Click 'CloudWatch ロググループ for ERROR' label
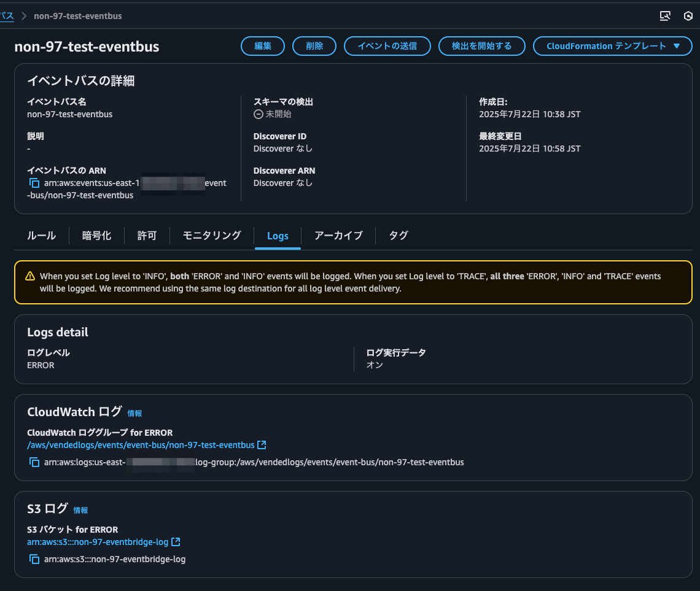The height and width of the screenshot is (591, 700). [x=99, y=433]
